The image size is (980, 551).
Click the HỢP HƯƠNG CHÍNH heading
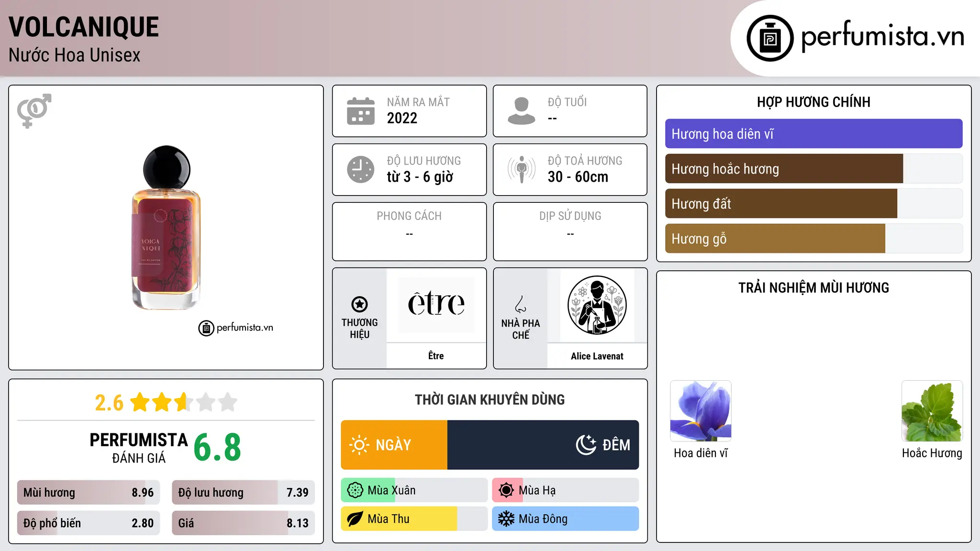[x=813, y=102]
